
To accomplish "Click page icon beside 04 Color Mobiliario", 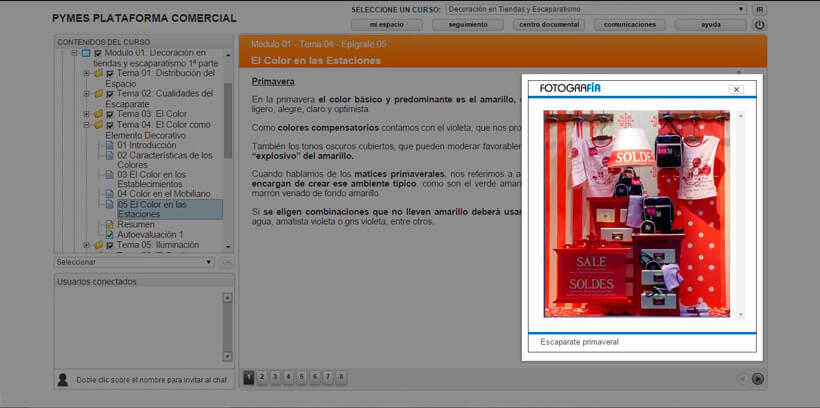I will 109,194.
